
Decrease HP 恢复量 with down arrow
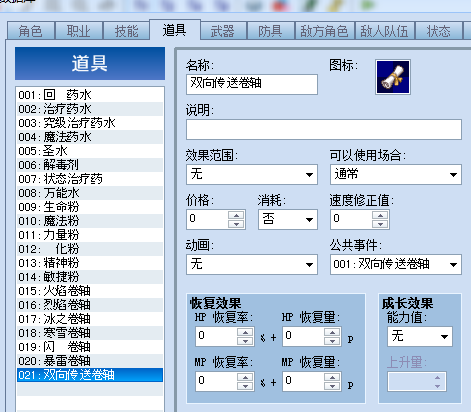(x=332, y=341)
